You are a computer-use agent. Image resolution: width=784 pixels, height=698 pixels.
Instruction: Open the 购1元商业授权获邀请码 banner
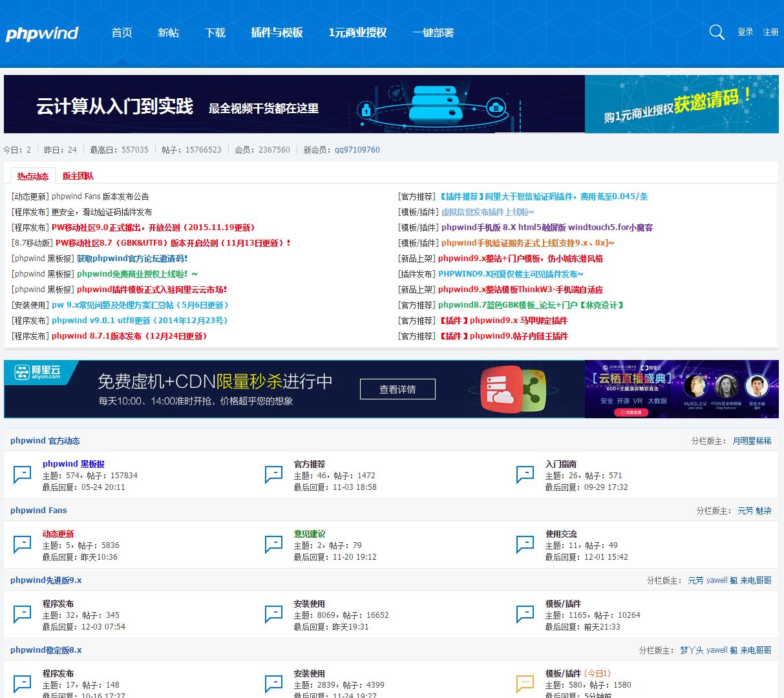(682, 104)
